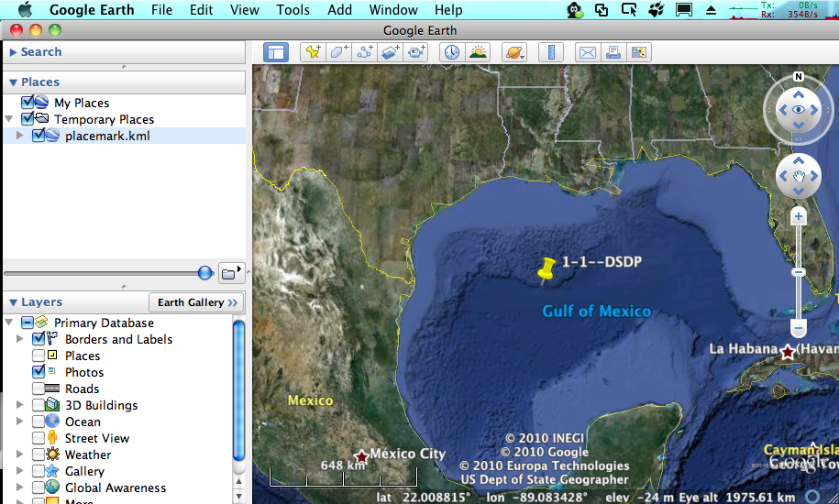This screenshot has width=839, height=504.
Task: Enable the Street View layer
Action: point(39,438)
